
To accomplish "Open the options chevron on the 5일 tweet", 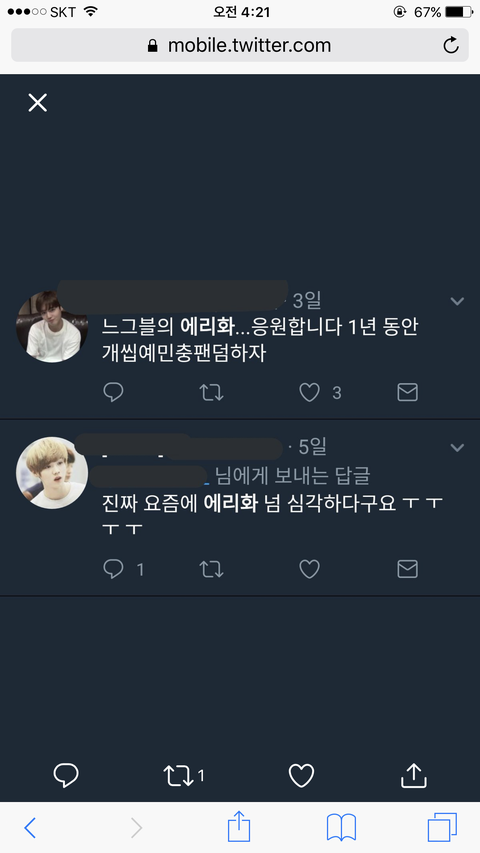I will (457, 448).
